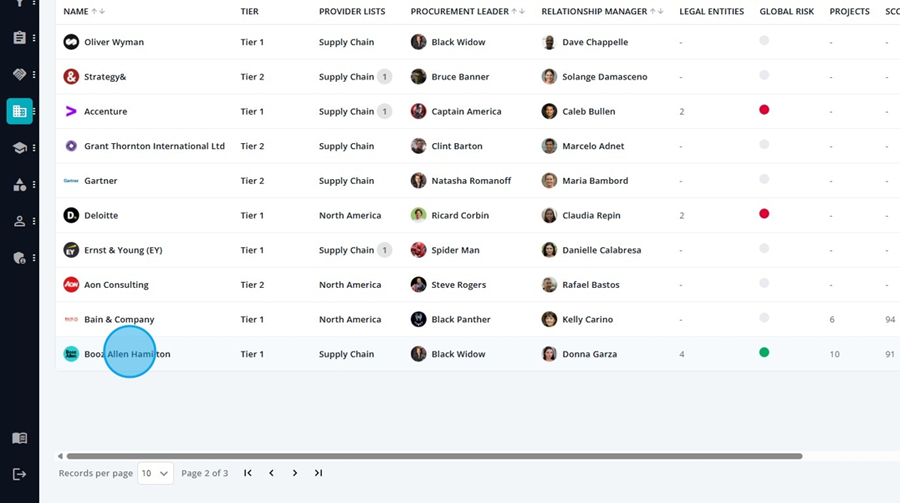The image size is (900, 503).
Task: Click the Booz Allen Hamilton logo icon
Action: click(x=71, y=354)
